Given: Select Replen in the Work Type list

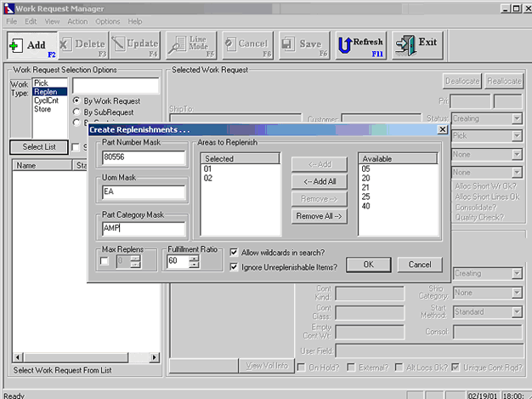Looking at the screenshot, I should 50,92.
